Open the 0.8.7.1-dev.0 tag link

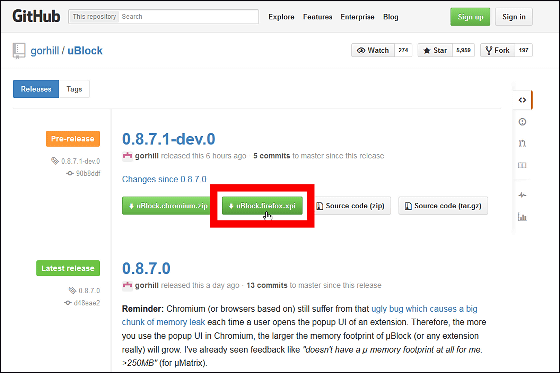point(80,161)
